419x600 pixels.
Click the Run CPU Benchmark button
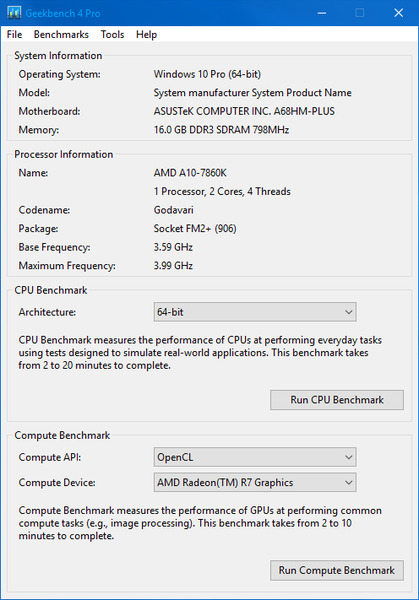click(337, 400)
